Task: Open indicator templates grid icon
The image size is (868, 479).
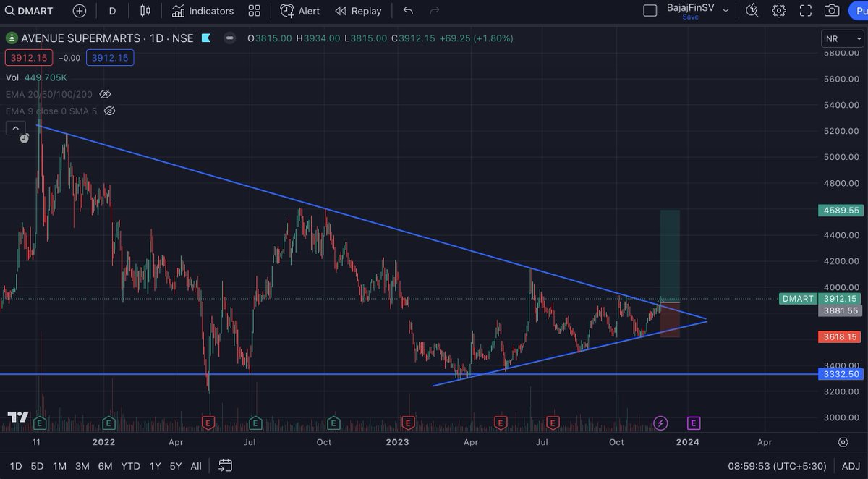Action: pyautogui.click(x=254, y=11)
